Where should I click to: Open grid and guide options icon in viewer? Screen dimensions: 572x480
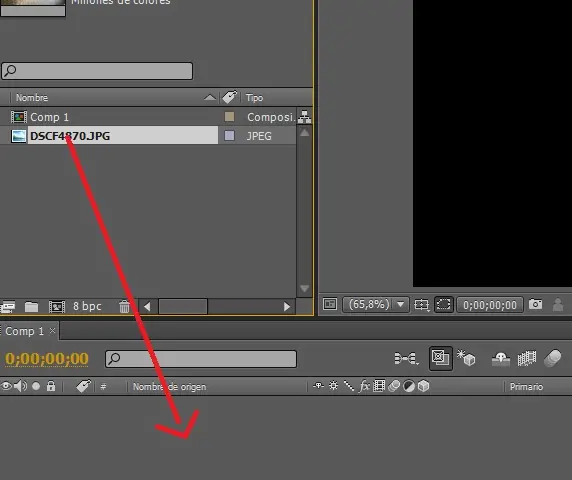click(x=421, y=305)
